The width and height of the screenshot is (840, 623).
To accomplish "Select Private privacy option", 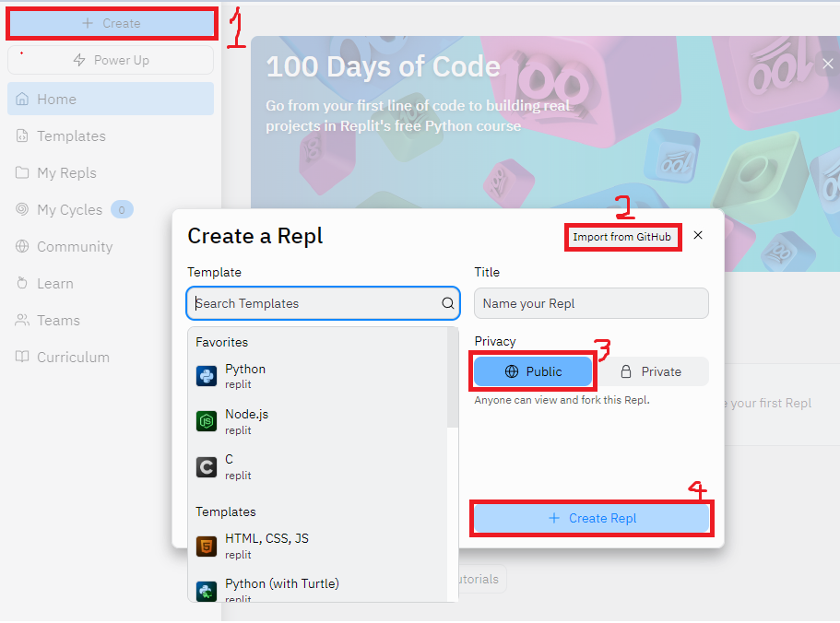I will pyautogui.click(x=651, y=371).
